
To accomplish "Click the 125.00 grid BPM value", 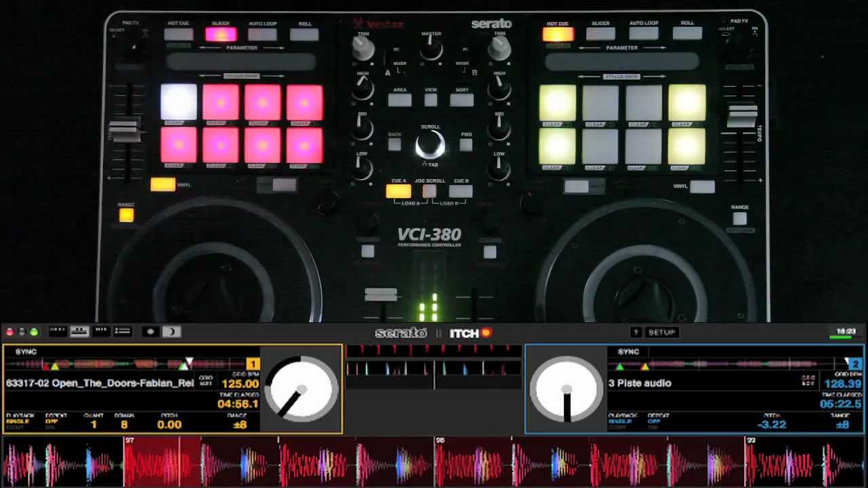I will click(x=240, y=384).
